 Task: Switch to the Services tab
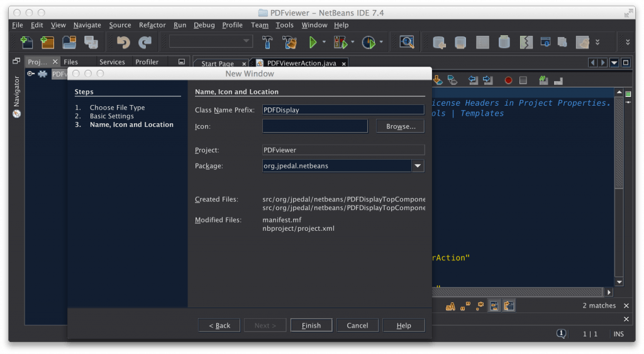(112, 62)
